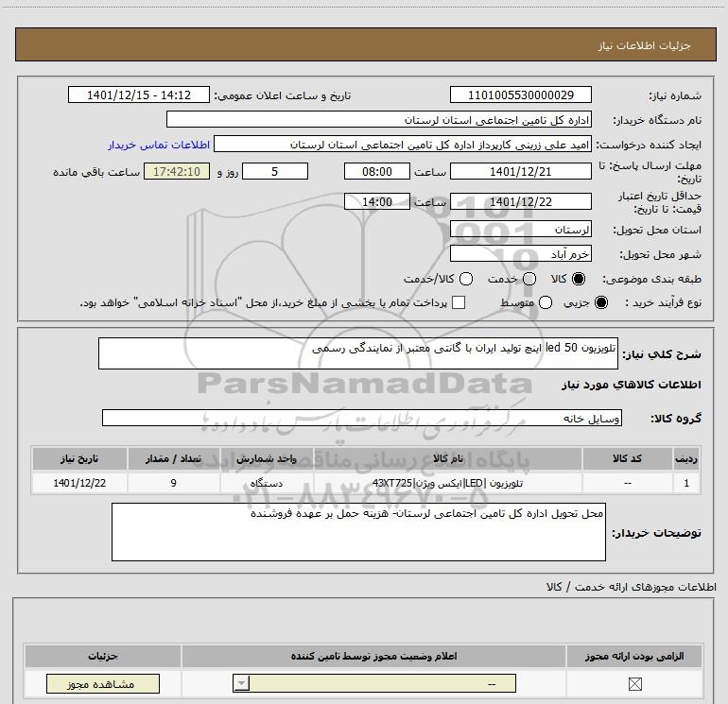Click general need description text box
The image size is (728, 704).
pos(358,353)
